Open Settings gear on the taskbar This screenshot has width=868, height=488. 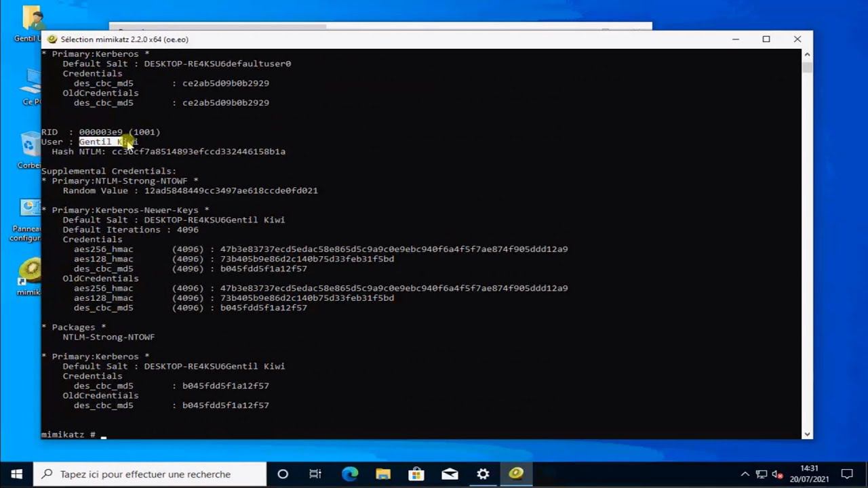(x=483, y=474)
